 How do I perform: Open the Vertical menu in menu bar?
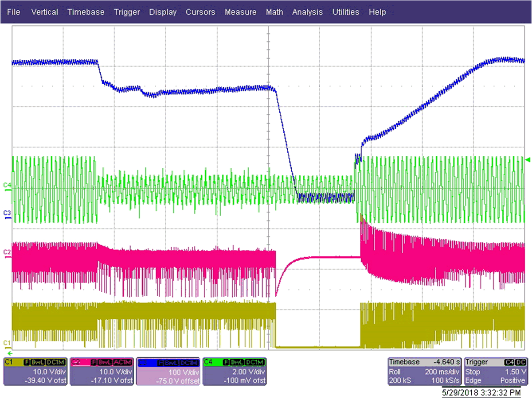[45, 12]
